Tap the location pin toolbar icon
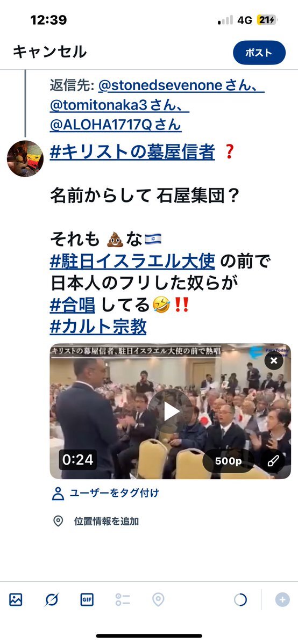This screenshot has height=644, width=298. tap(158, 600)
